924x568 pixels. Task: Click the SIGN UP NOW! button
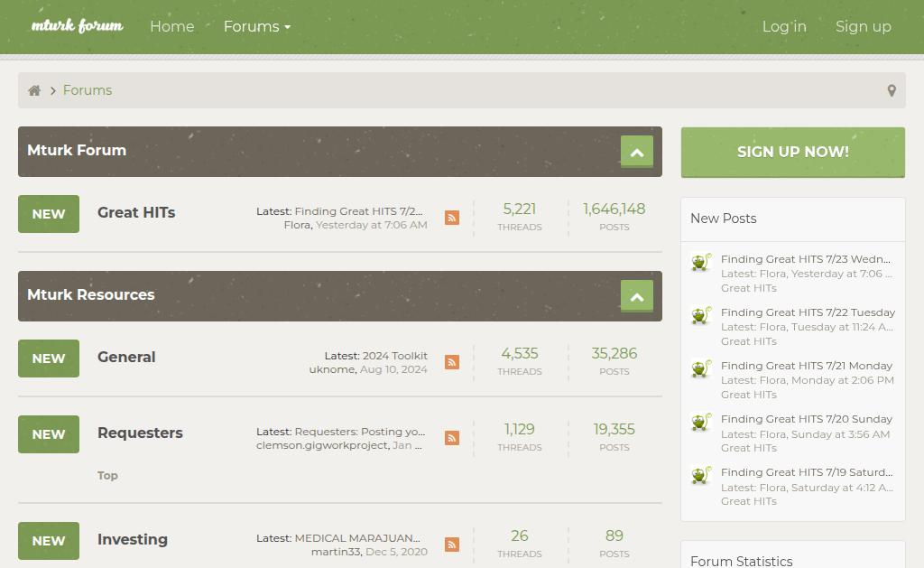[x=793, y=153]
